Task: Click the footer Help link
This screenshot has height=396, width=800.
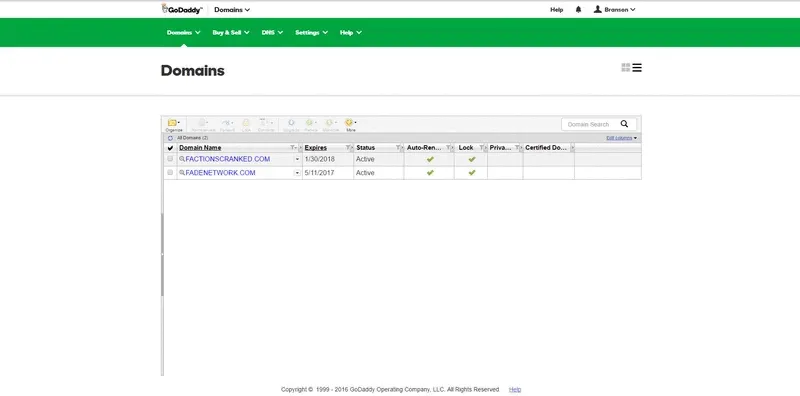Action: (515, 389)
